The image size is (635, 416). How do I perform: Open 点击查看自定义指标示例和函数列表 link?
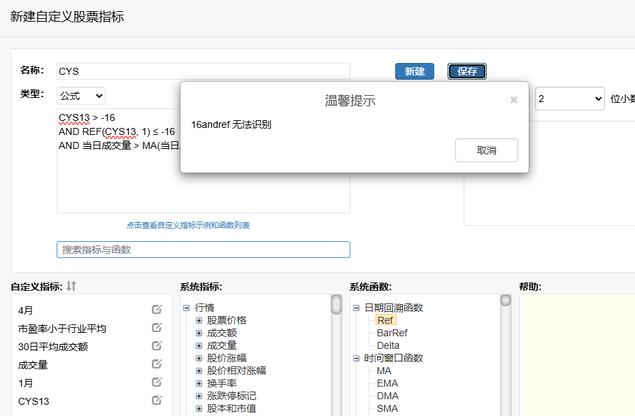point(188,225)
